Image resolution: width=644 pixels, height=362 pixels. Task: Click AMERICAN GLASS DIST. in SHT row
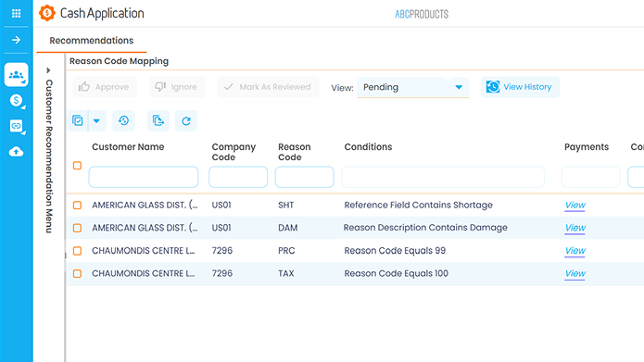click(145, 205)
